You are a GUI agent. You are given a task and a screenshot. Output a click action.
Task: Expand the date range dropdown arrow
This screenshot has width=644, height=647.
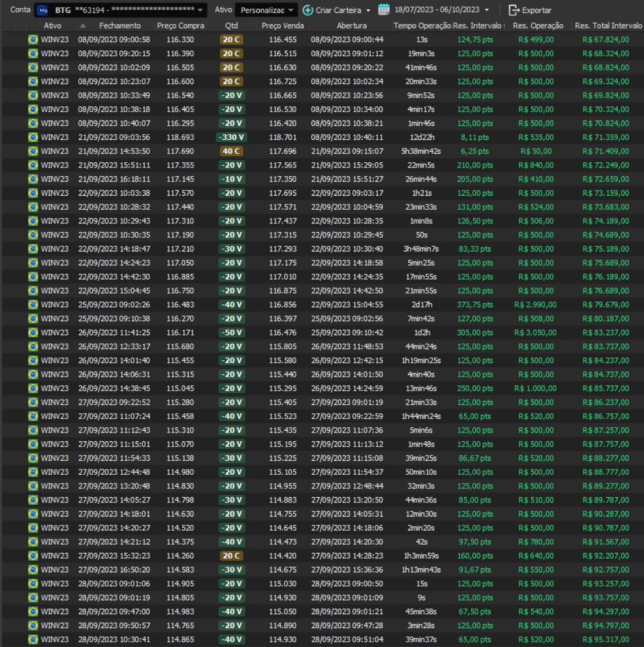click(x=487, y=10)
